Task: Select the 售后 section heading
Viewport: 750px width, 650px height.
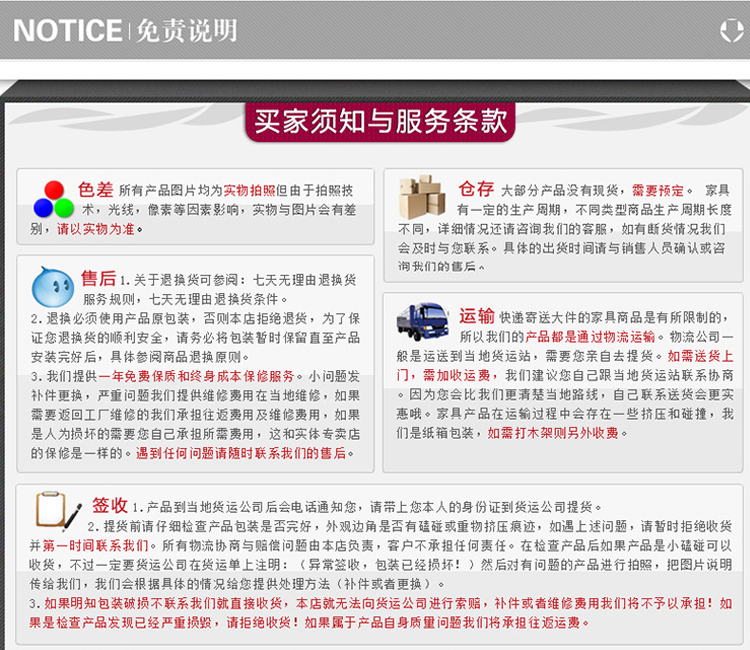Action: [98, 277]
